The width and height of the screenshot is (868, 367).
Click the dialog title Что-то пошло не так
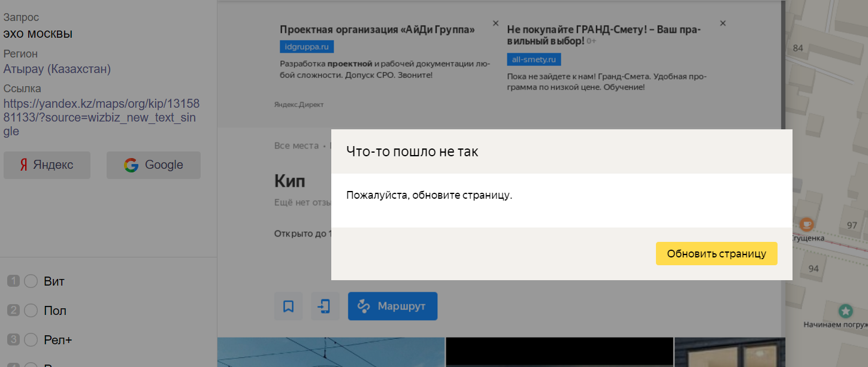point(412,151)
